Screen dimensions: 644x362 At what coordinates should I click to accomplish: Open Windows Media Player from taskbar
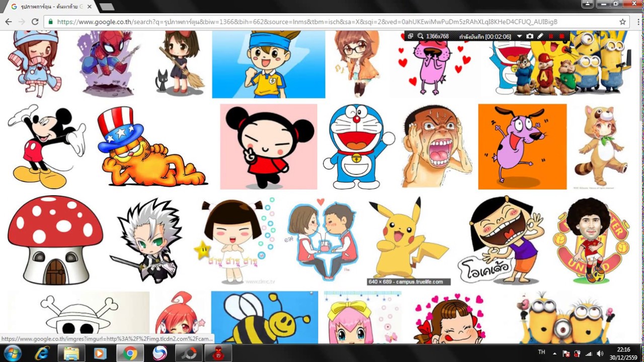[100, 353]
